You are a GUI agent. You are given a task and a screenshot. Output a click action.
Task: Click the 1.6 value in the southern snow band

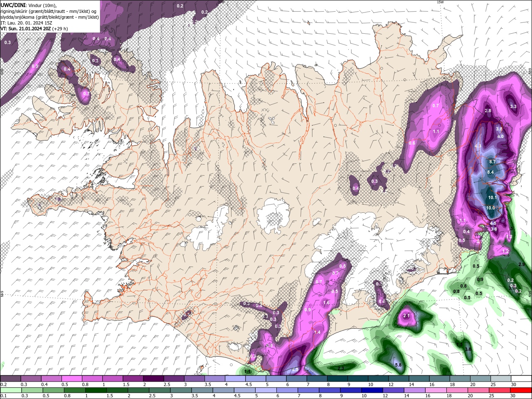point(326,303)
